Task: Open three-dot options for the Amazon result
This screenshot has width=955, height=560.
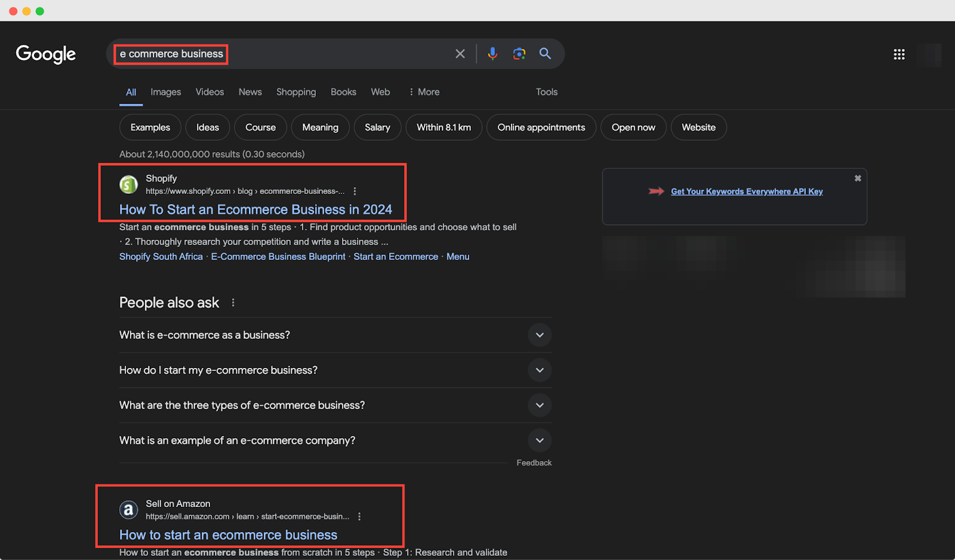Action: coord(359,516)
